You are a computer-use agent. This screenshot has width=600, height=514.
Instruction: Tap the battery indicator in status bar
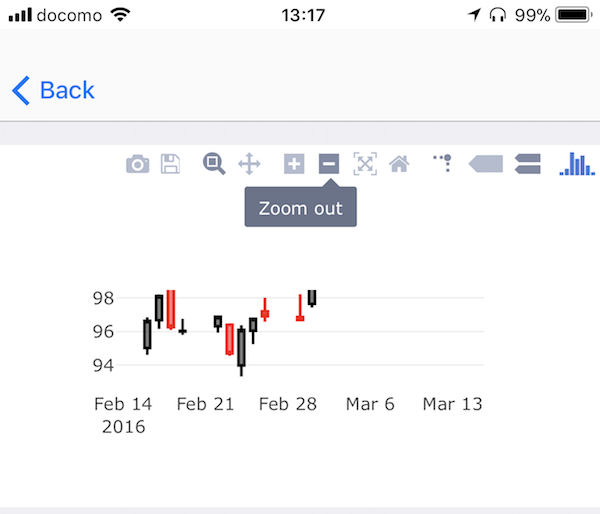(574, 15)
